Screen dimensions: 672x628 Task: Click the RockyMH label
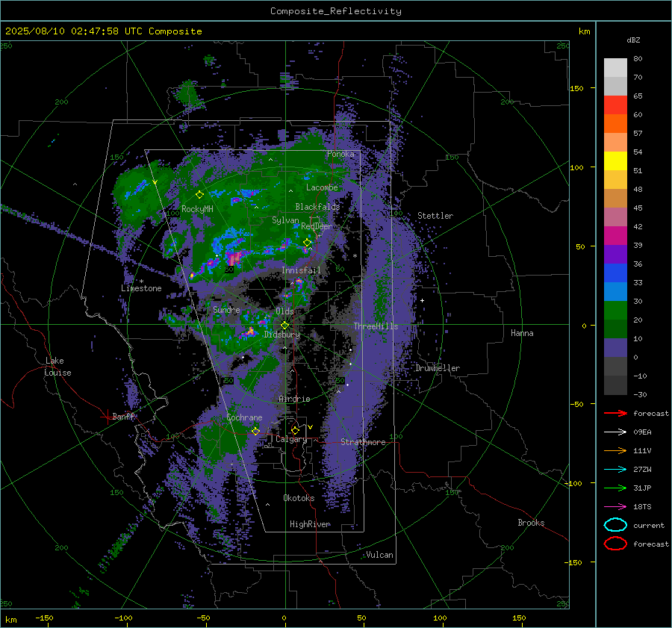pyautogui.click(x=197, y=209)
